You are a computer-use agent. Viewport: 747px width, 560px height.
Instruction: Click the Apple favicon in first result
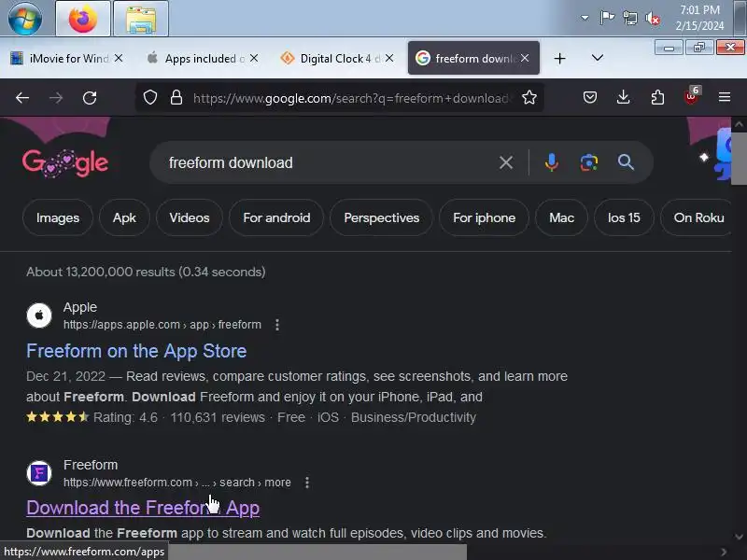pos(39,315)
